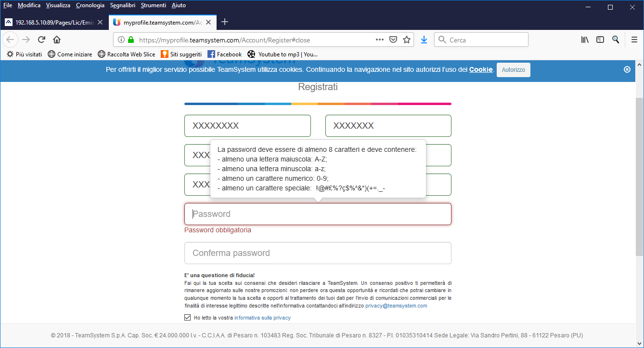Screen dimensions: 644x348
Task: Open the Firefox hamburger menu
Action: coord(634,40)
